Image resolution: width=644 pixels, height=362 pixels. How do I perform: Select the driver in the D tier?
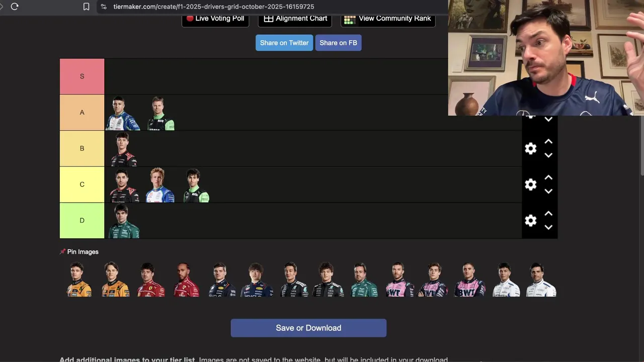pyautogui.click(x=123, y=221)
